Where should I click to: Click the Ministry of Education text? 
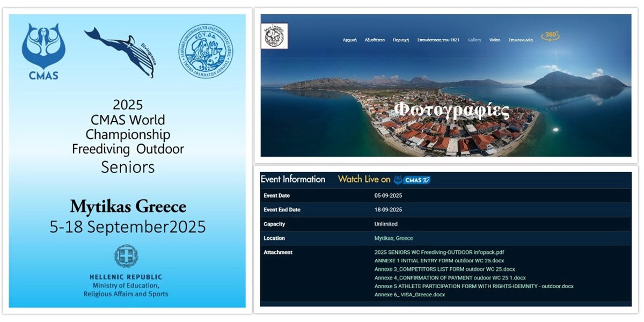(x=126, y=286)
